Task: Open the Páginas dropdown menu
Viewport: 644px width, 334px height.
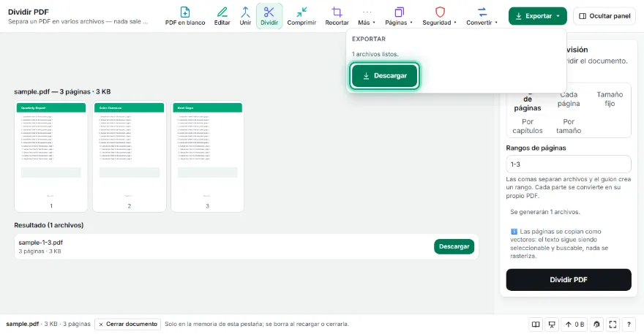Action: (x=398, y=16)
